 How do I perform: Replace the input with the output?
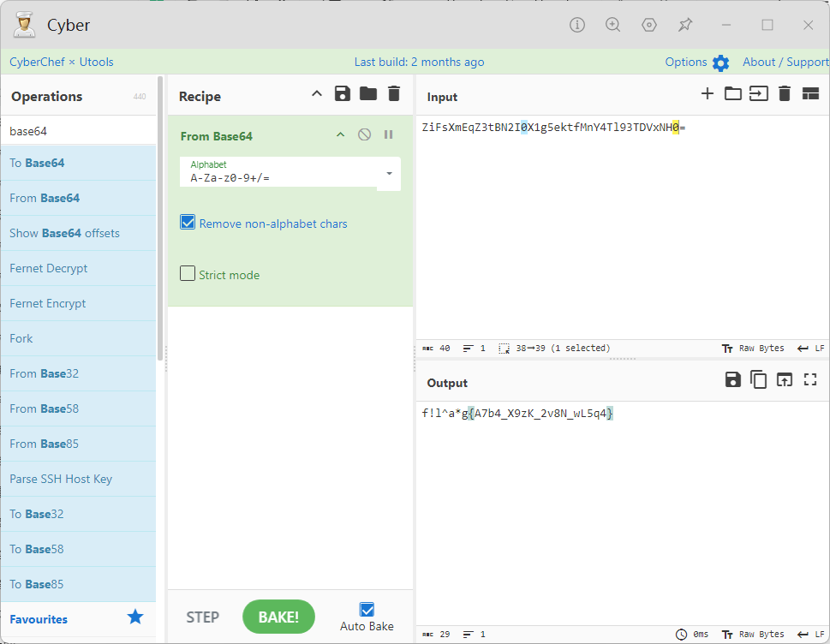[785, 379]
